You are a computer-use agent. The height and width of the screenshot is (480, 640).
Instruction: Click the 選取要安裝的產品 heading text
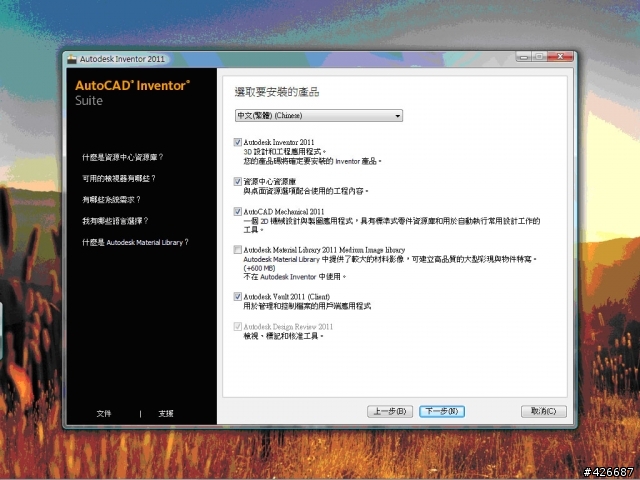277,92
